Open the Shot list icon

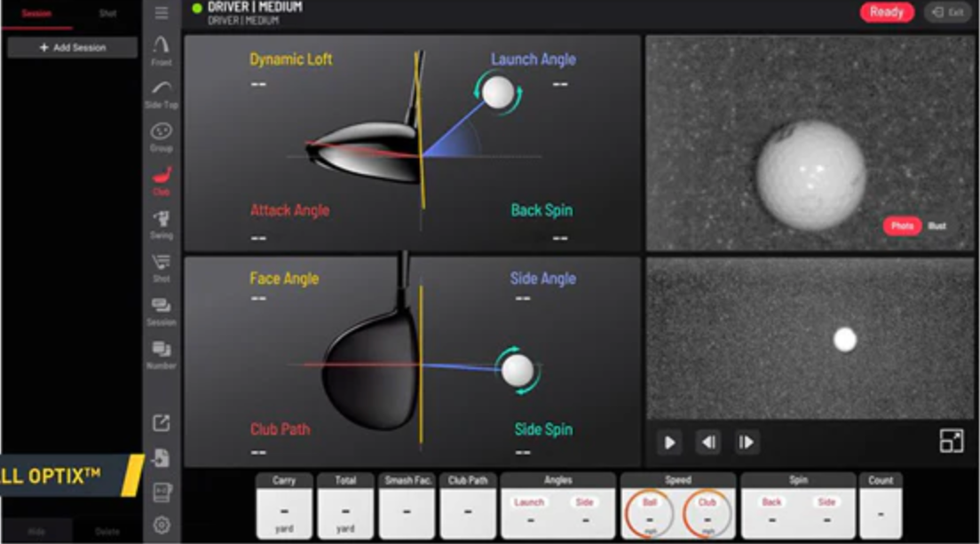pos(162,267)
